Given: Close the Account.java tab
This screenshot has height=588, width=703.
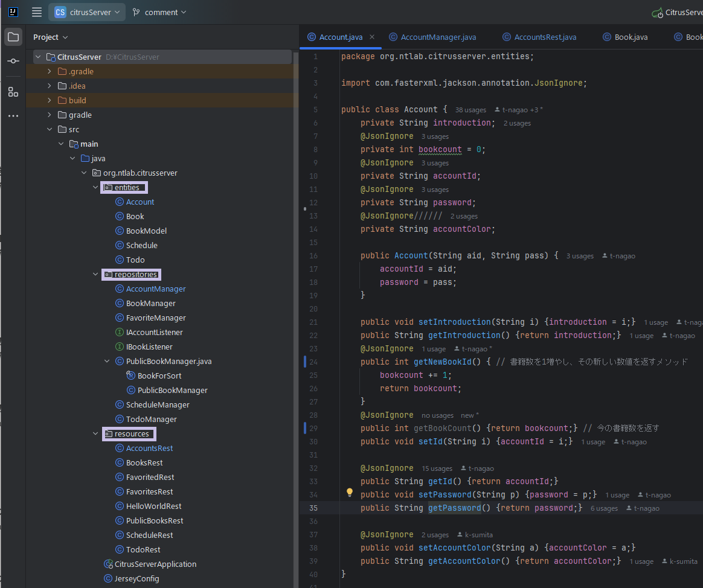Looking at the screenshot, I should point(372,37).
